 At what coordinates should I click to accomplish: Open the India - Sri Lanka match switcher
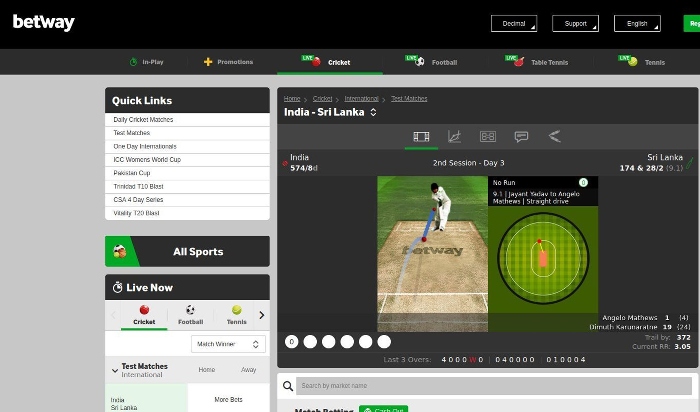click(373, 112)
